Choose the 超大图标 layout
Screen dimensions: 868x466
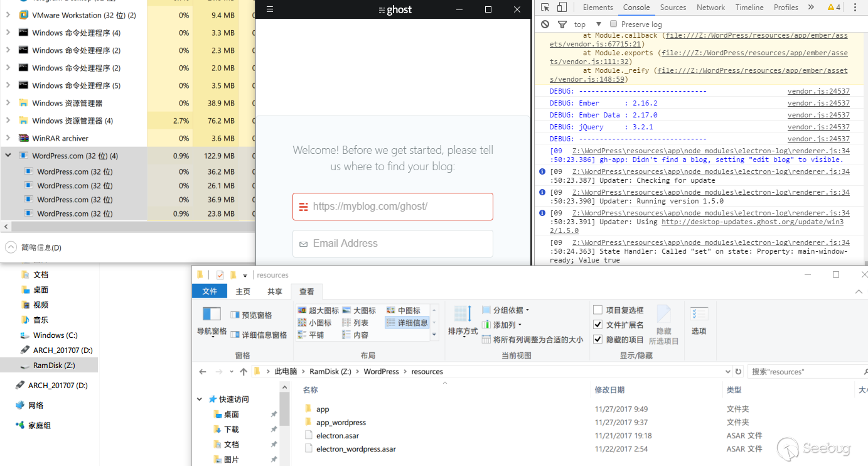(318, 310)
